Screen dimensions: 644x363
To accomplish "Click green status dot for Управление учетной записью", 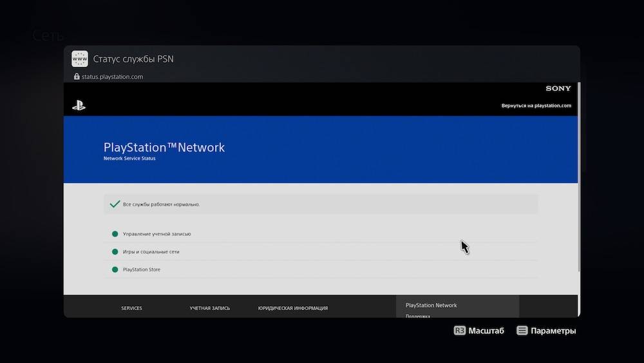I will pos(115,234).
